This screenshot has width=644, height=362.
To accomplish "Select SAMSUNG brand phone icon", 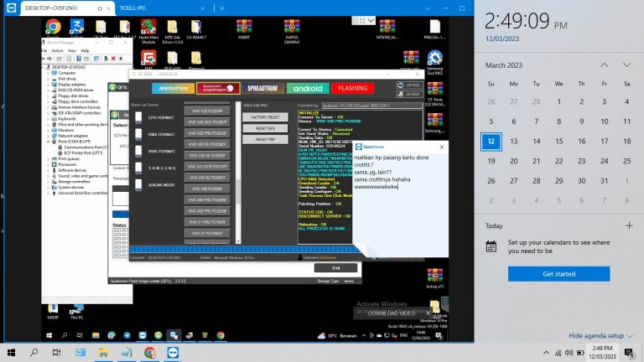I will tap(138, 168).
